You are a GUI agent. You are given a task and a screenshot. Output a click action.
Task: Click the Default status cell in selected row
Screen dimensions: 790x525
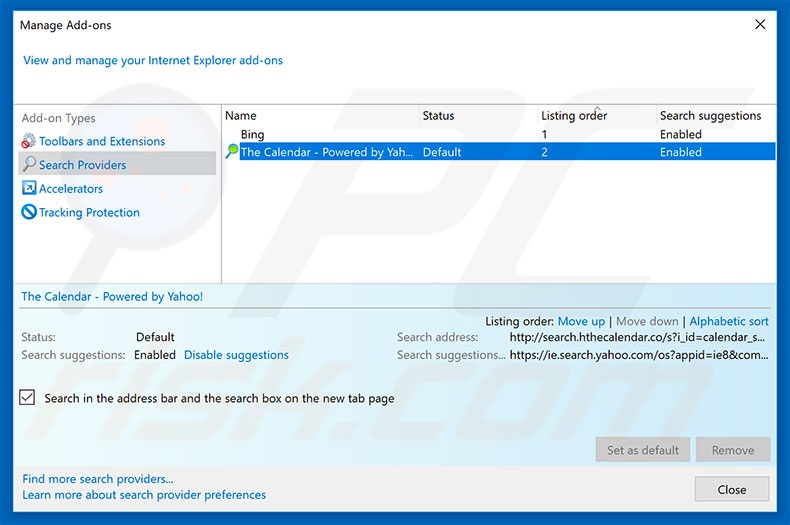point(442,152)
